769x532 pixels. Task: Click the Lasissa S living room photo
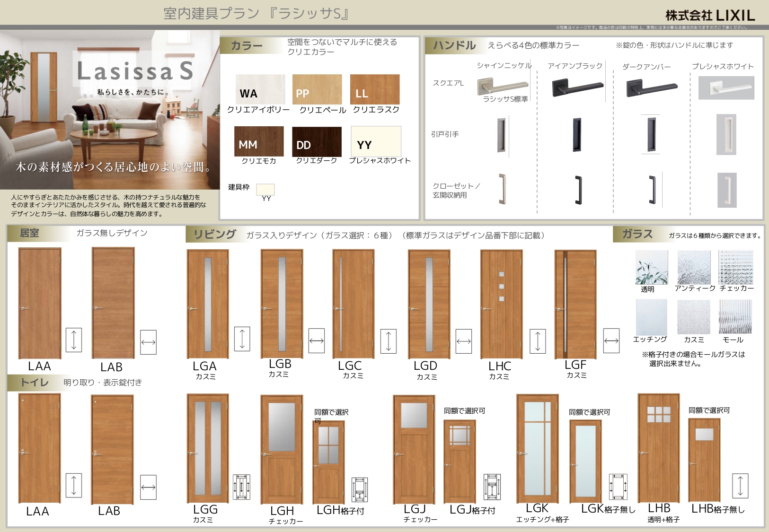coord(110,110)
